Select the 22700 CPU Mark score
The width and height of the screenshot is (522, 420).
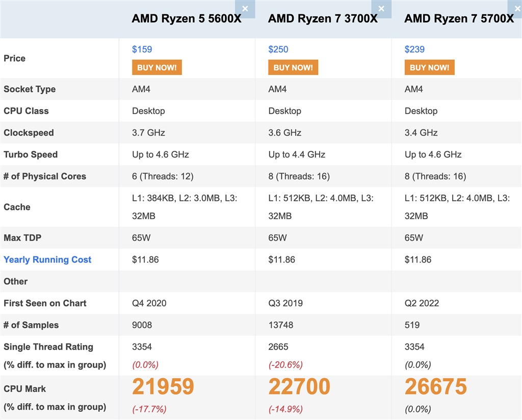tap(299, 387)
